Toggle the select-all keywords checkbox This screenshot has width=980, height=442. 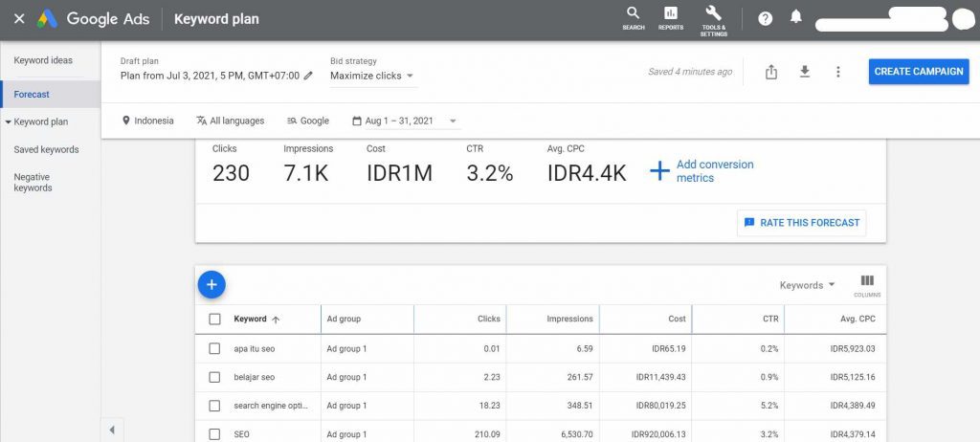(214, 319)
